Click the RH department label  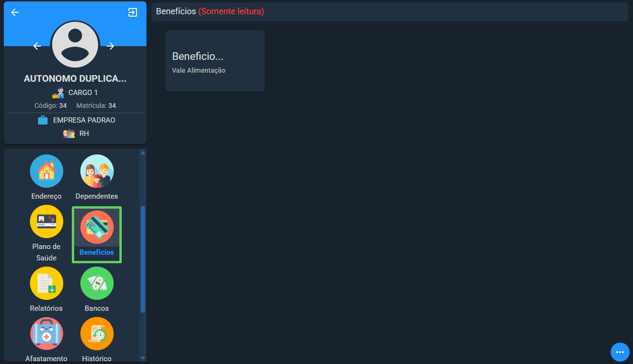tap(84, 134)
